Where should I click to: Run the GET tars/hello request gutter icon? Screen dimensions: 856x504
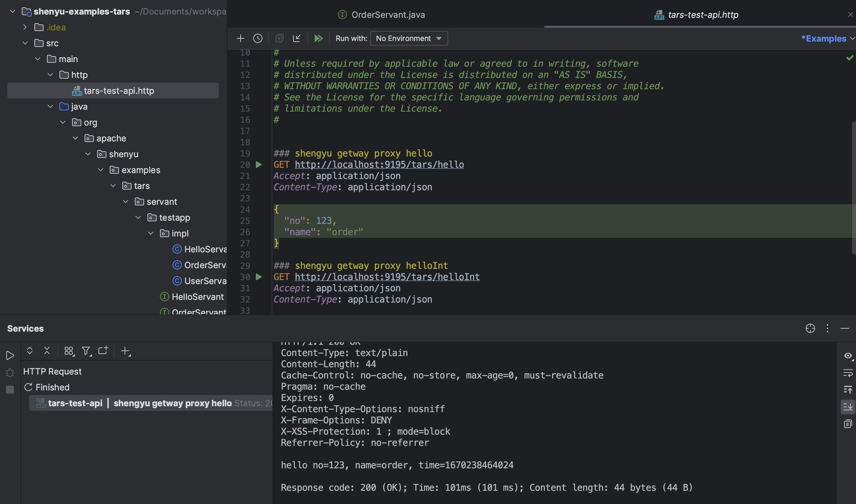point(258,165)
